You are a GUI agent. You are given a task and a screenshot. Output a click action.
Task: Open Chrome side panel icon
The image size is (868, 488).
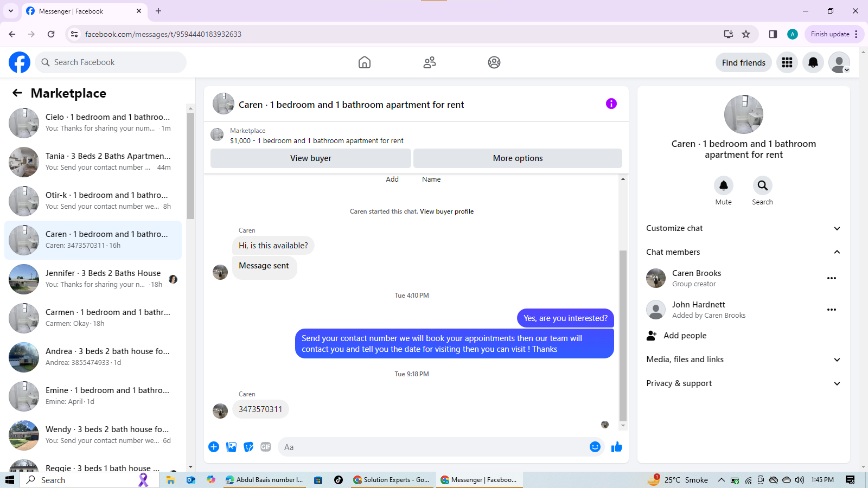tap(773, 34)
